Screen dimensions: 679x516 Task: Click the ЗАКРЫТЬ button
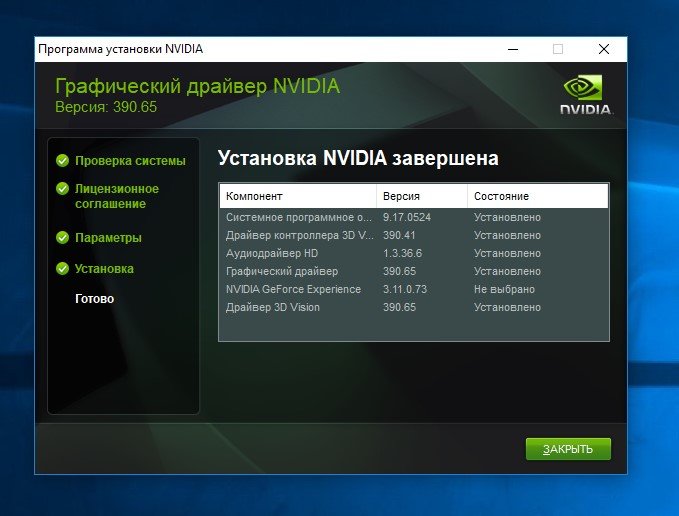pos(568,449)
